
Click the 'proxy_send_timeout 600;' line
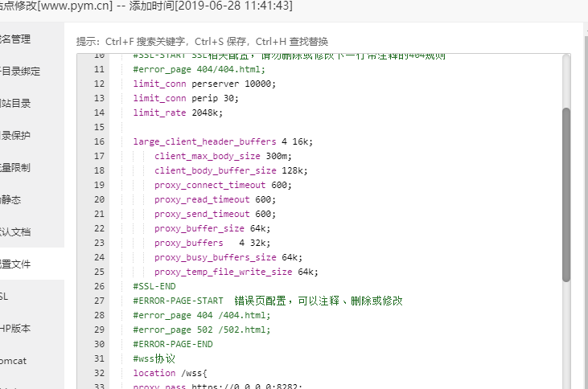click(x=215, y=214)
